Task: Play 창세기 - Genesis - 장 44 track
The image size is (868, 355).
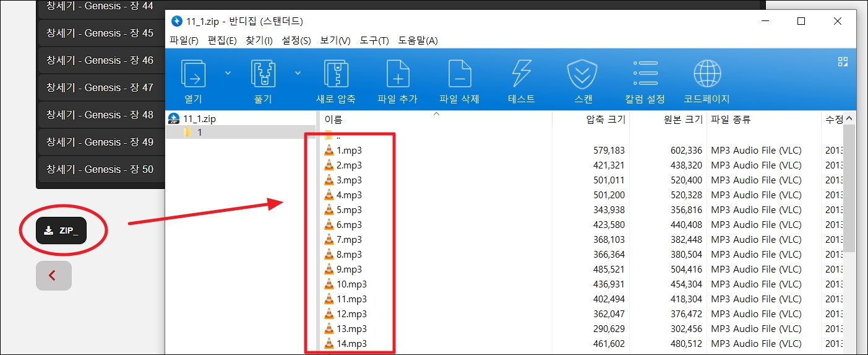Action: pos(101,7)
